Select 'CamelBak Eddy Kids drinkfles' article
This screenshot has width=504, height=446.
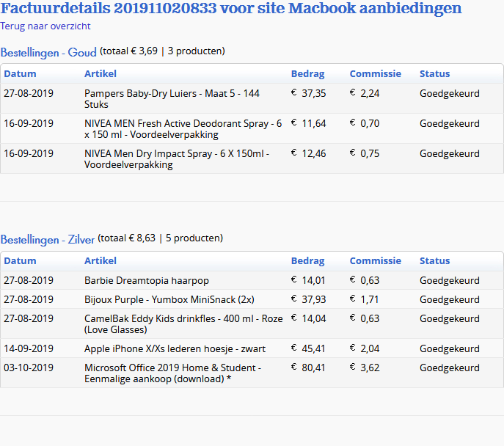click(x=183, y=324)
